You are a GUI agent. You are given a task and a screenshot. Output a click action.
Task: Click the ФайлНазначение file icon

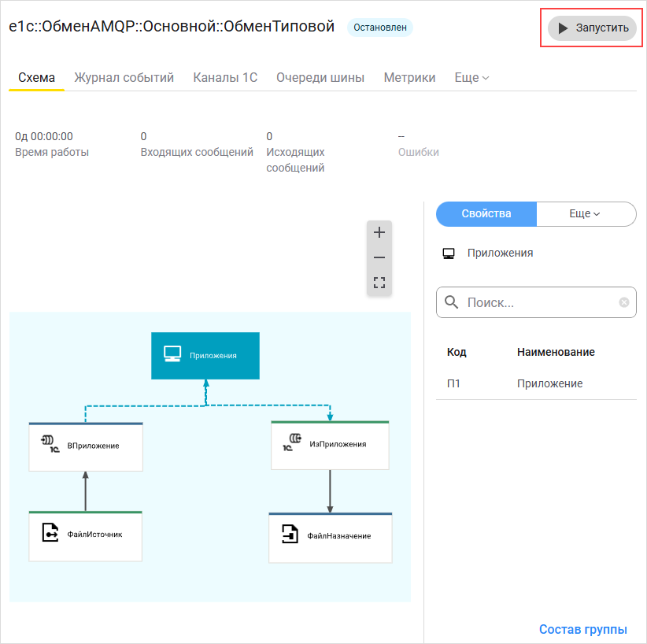290,535
